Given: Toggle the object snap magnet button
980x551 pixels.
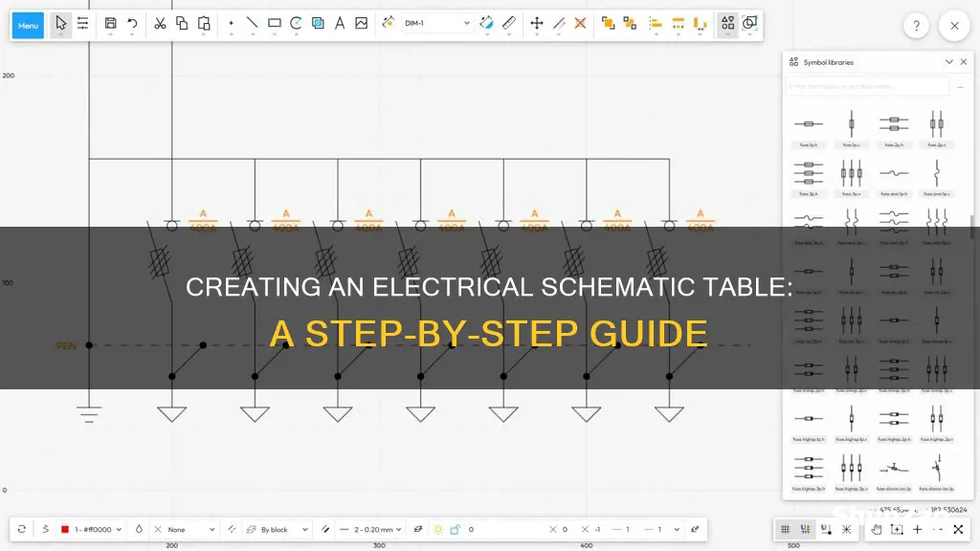Looking at the screenshot, I should click(x=826, y=529).
